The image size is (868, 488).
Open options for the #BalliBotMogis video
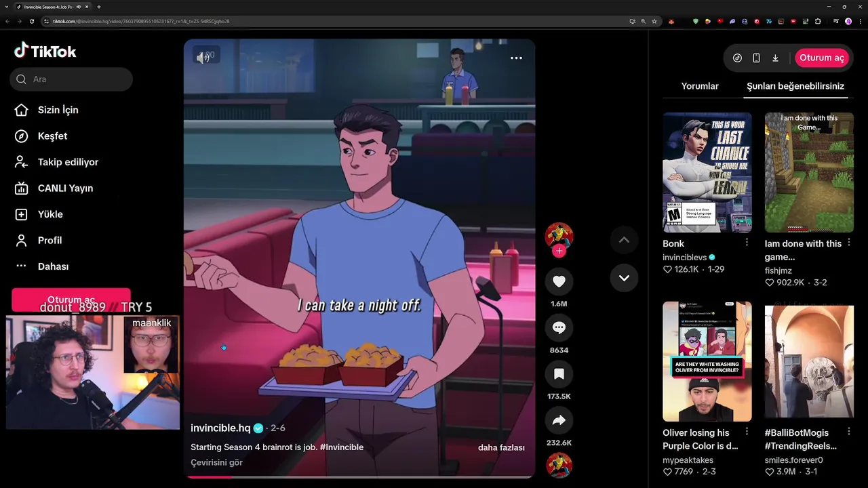coord(848,432)
